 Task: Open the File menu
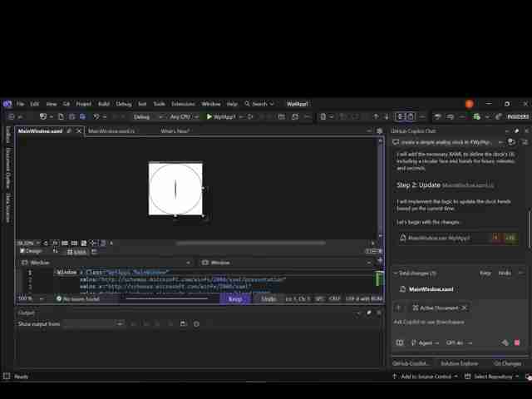point(20,104)
